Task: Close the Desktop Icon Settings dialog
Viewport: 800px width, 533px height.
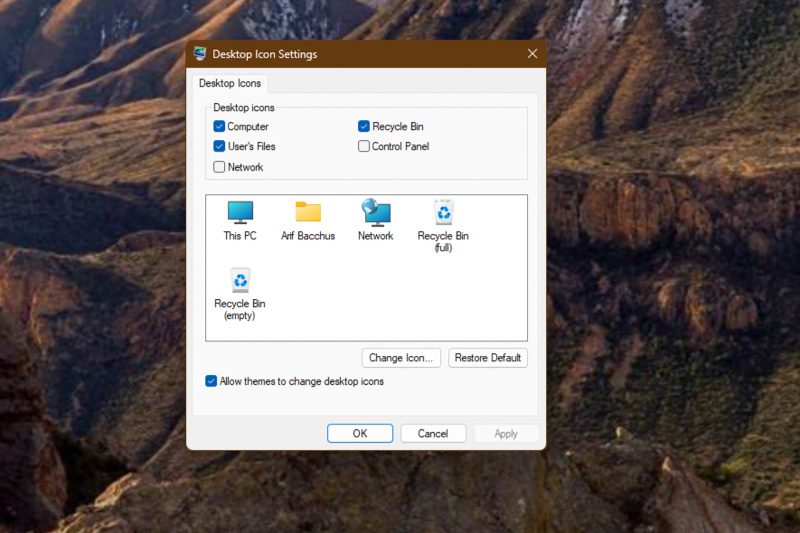Action: click(x=532, y=54)
